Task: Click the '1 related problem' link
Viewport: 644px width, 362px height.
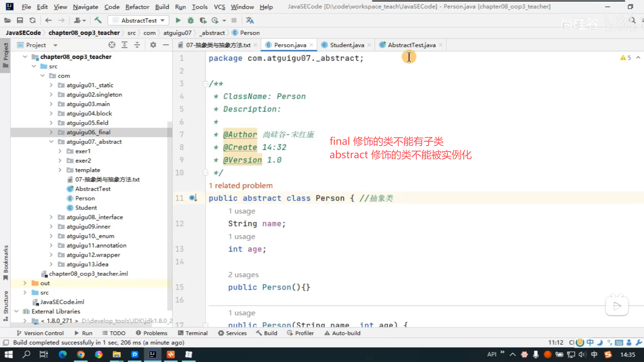Action: pos(240,186)
